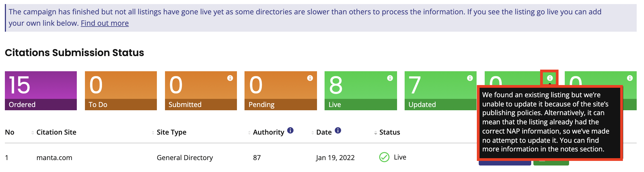
Task: Click the info icon on Submitted tile
Action: coord(230,78)
